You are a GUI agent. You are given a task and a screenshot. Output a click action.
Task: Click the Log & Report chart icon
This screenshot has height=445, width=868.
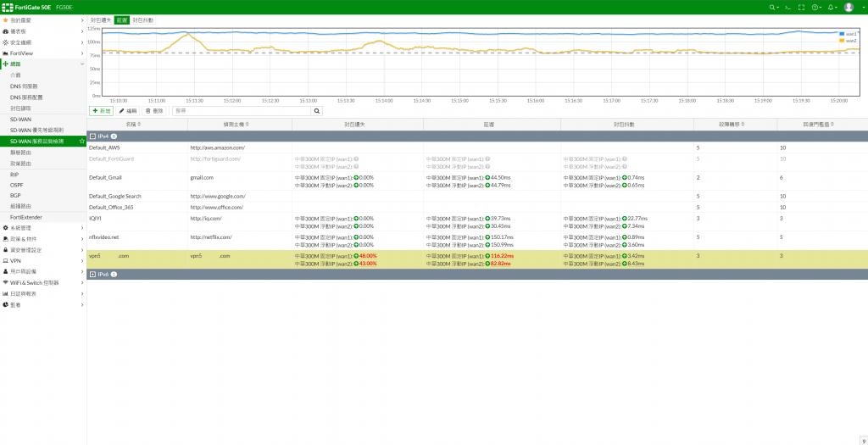(x=6, y=293)
